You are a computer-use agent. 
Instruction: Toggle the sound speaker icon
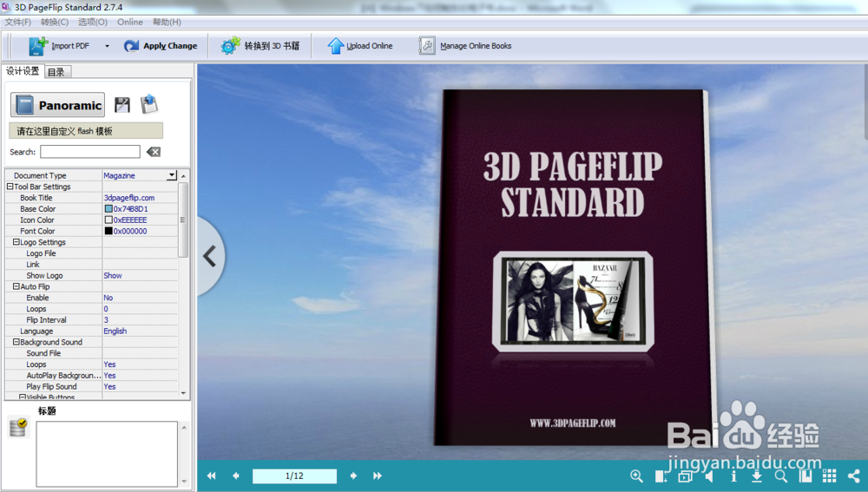coord(709,476)
